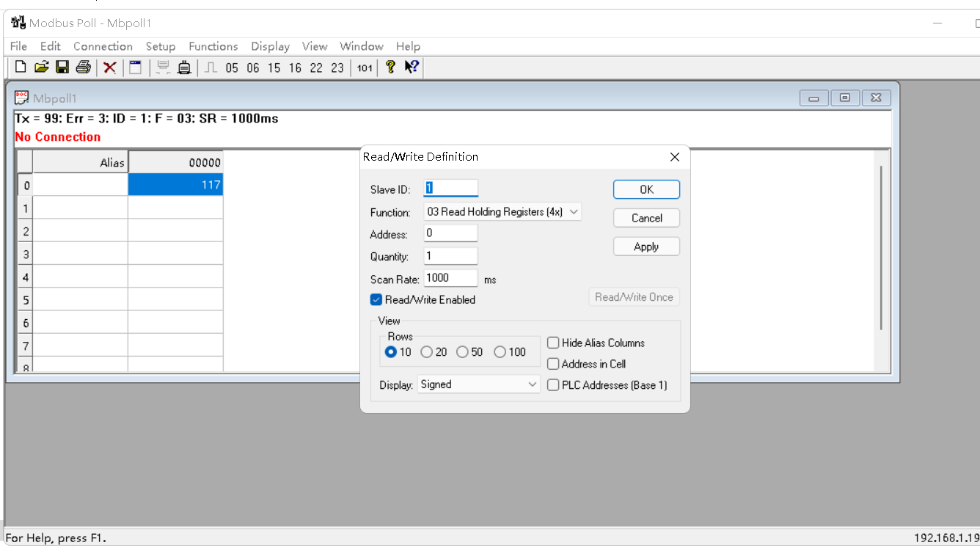
Task: Open the Function dropdown list
Action: pos(502,212)
